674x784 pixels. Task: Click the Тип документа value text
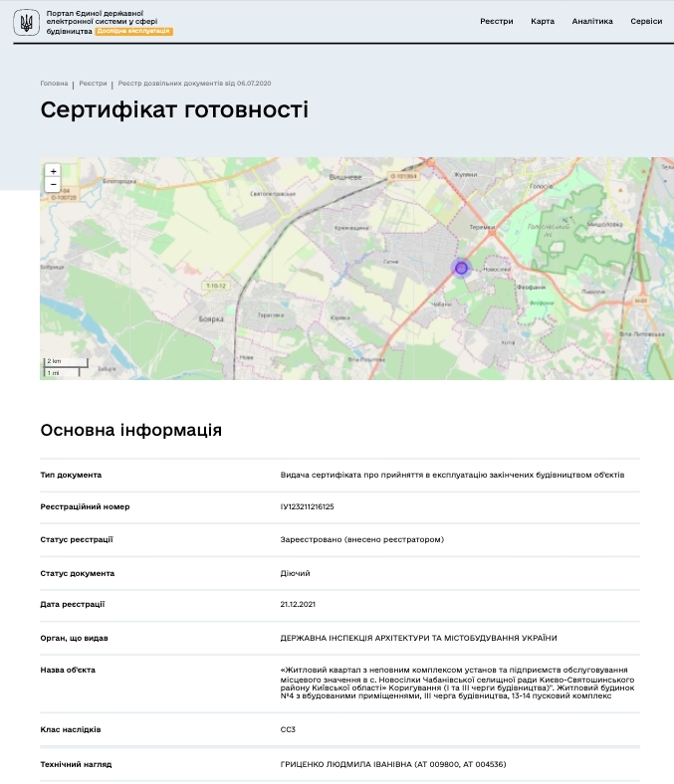(452, 475)
